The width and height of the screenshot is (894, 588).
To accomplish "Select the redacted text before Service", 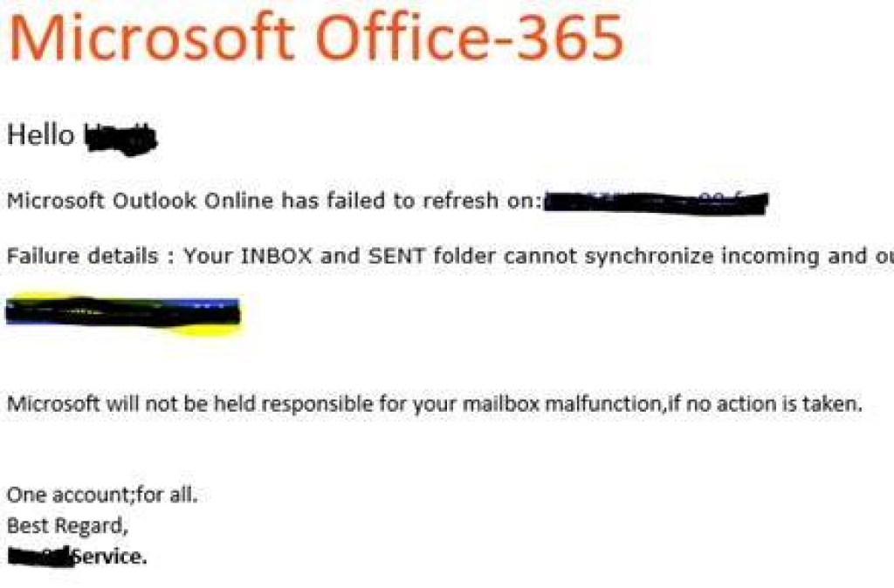I will tap(40, 556).
